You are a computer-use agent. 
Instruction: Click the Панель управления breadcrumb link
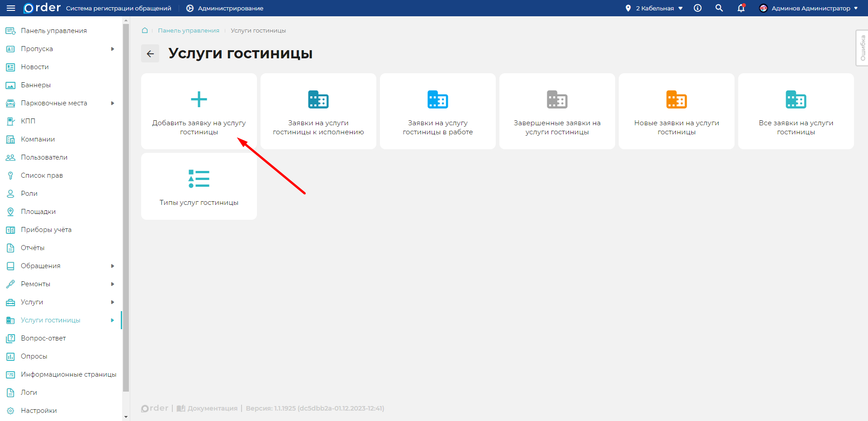tap(188, 30)
